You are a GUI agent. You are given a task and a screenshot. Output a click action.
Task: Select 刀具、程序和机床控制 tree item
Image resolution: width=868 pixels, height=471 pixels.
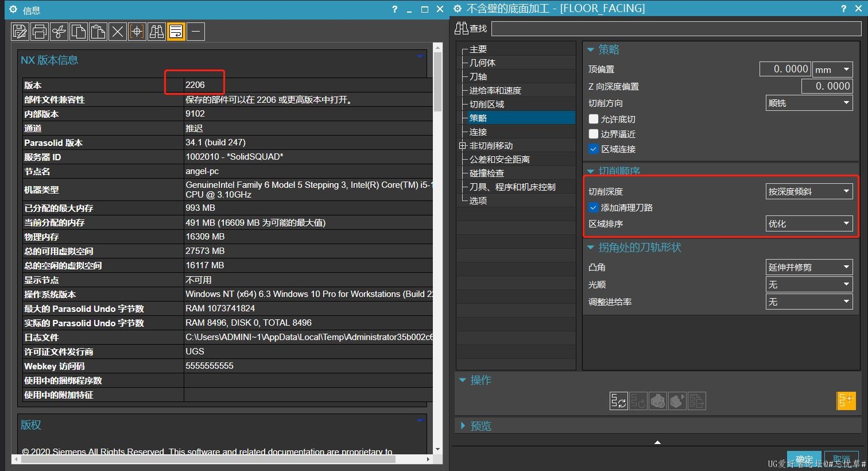513,187
